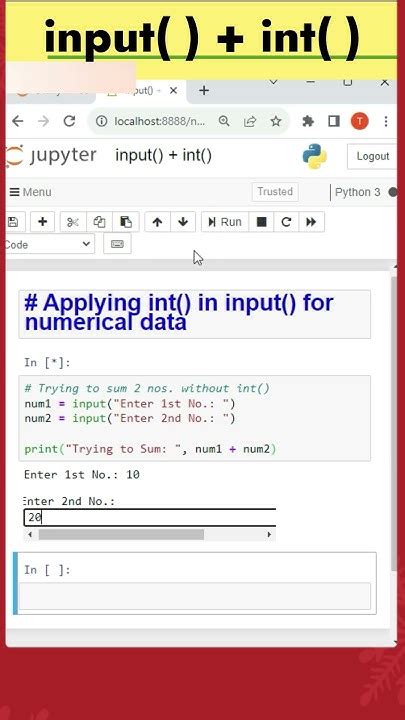The image size is (405, 720).
Task: Open the Chrome profile avatar T
Action: pyautogui.click(x=360, y=121)
